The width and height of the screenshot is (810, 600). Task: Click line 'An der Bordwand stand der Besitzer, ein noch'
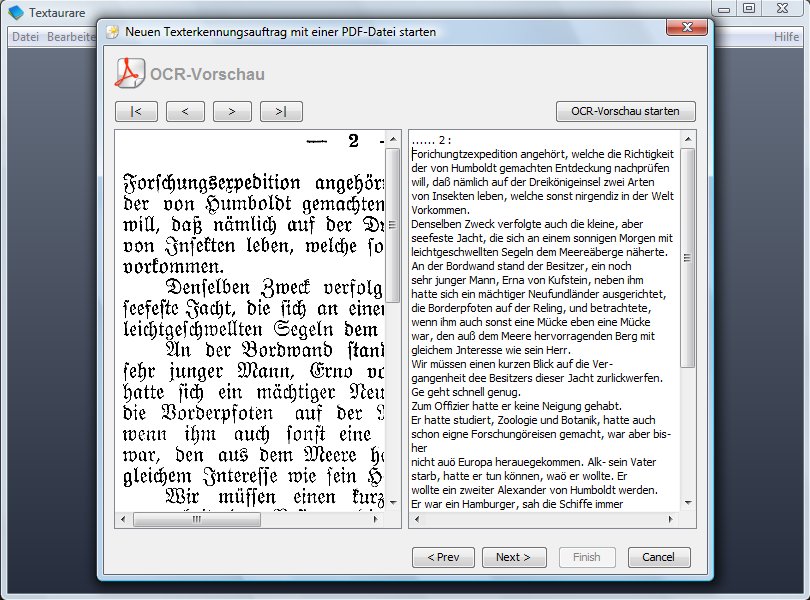[x=521, y=266]
